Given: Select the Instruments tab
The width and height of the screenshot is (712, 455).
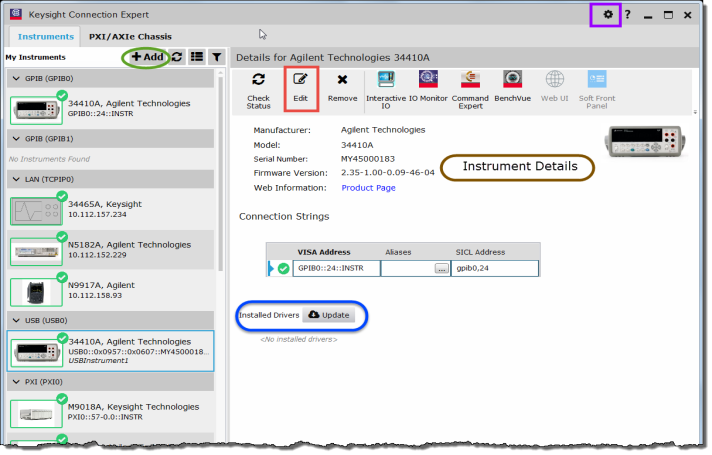Looking at the screenshot, I should [46, 37].
